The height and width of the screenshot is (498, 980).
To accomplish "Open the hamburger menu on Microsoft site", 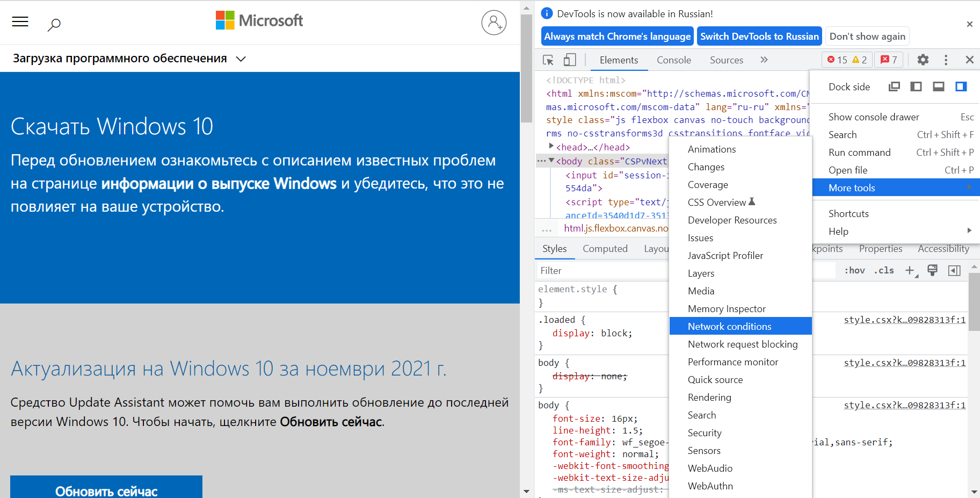I will click(20, 22).
